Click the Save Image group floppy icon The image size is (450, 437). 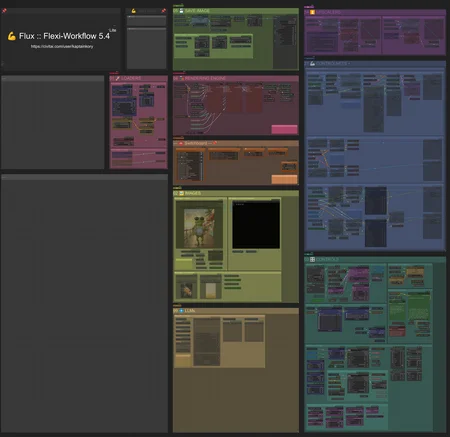(182, 11)
